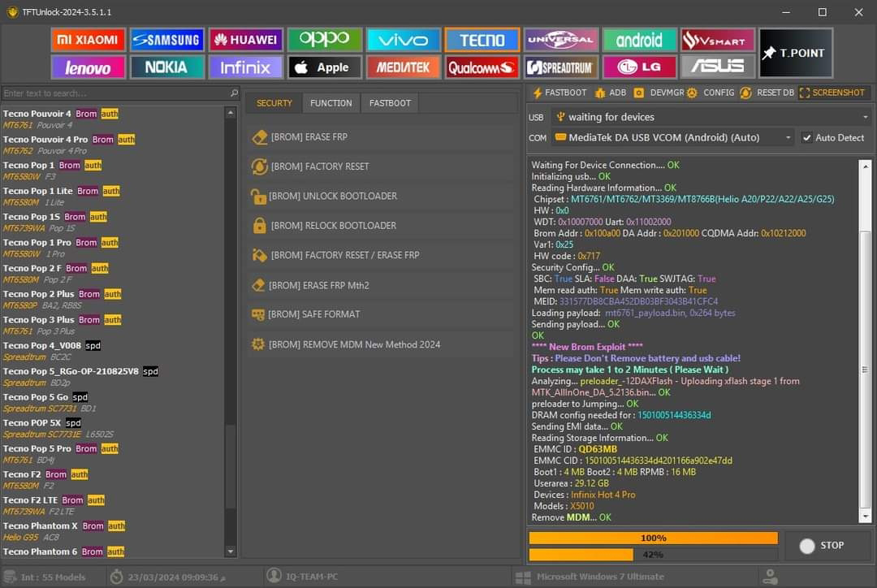Screen dimensions: 877x588
Task: Run [BROM] ERASE FRP Mth2
Action: pos(382,285)
